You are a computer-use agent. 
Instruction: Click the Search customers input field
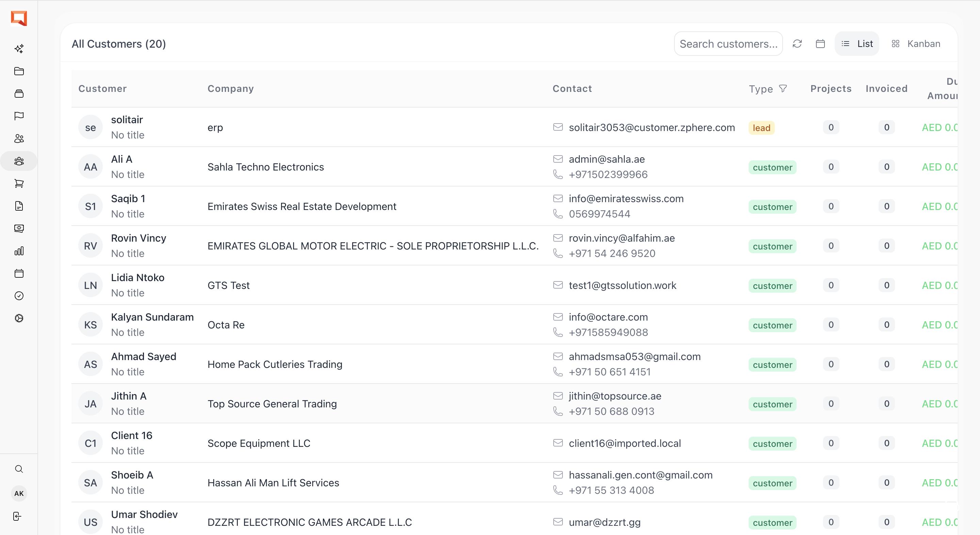pos(728,43)
